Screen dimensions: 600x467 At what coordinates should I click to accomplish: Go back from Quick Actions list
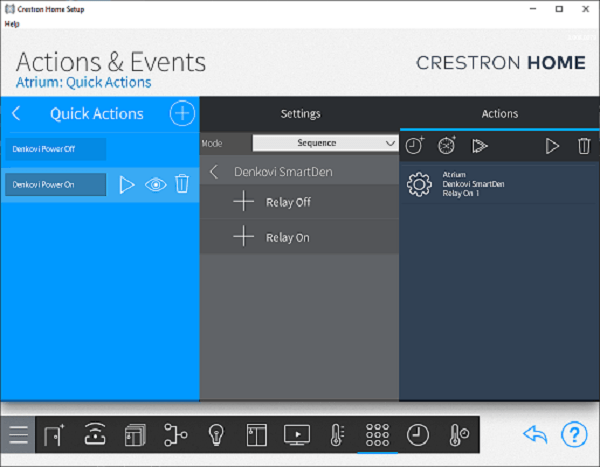coord(16,113)
